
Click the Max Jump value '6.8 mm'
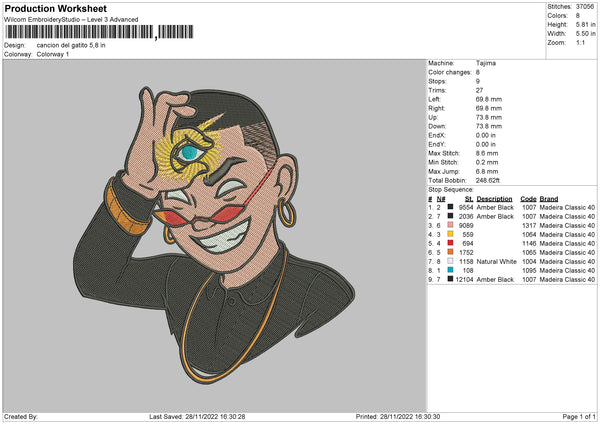(487, 171)
